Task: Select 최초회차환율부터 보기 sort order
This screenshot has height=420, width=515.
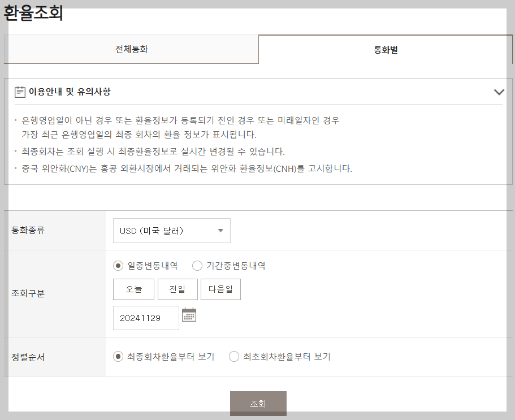Action: click(x=234, y=356)
